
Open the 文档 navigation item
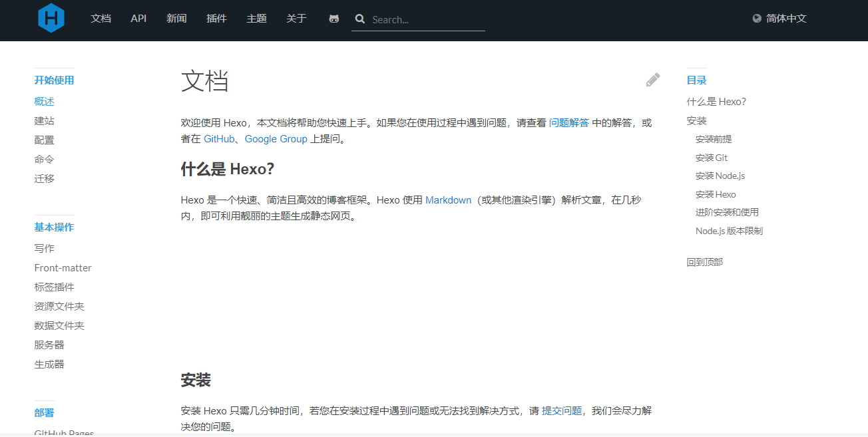point(101,19)
